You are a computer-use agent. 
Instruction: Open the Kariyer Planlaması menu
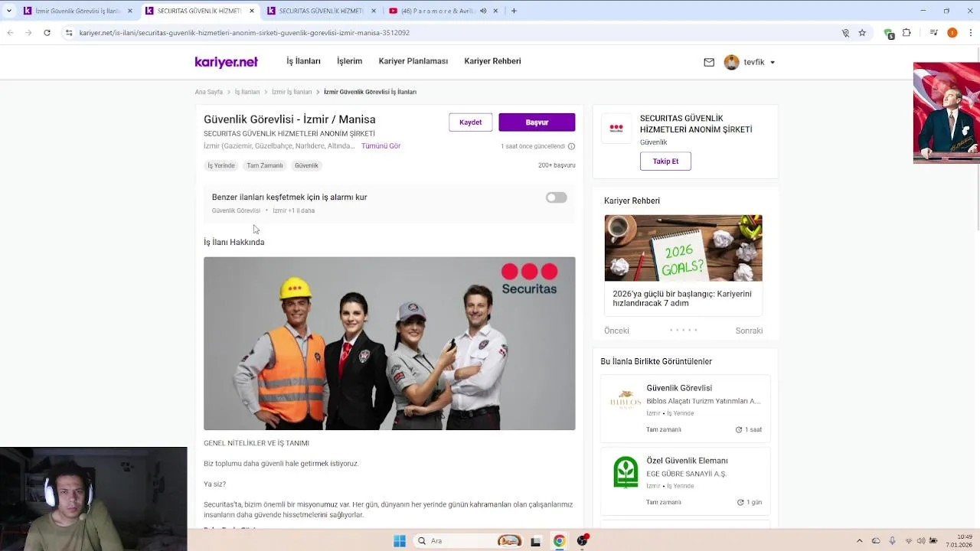(413, 61)
